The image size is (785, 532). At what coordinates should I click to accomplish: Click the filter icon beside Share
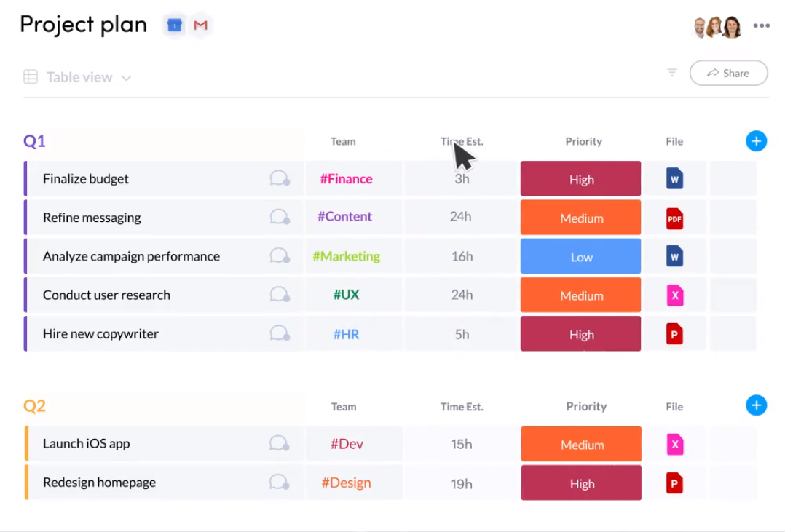point(672,72)
